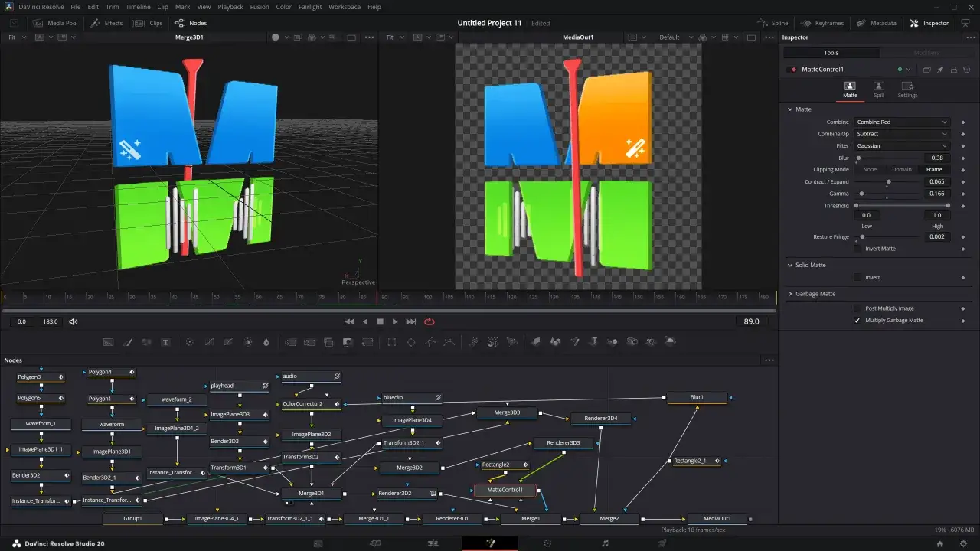980x551 pixels.
Task: Enable the Invert Matte checkbox
Action: [857, 249]
